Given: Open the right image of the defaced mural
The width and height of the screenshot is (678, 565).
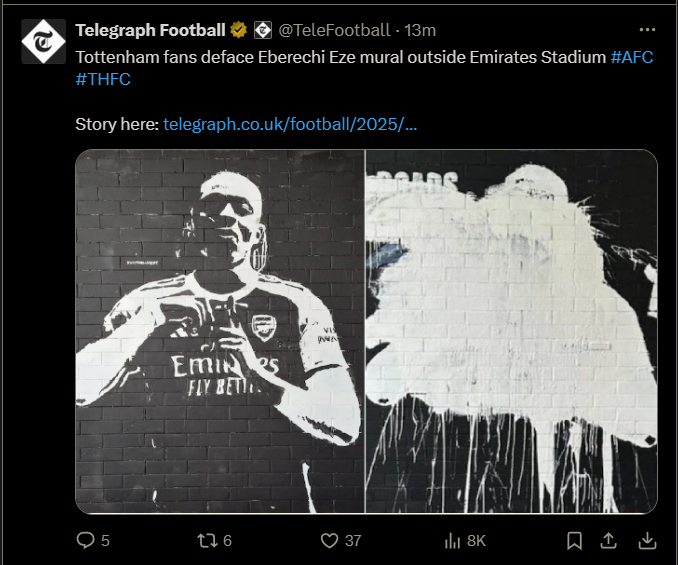Looking at the screenshot, I should [511, 331].
